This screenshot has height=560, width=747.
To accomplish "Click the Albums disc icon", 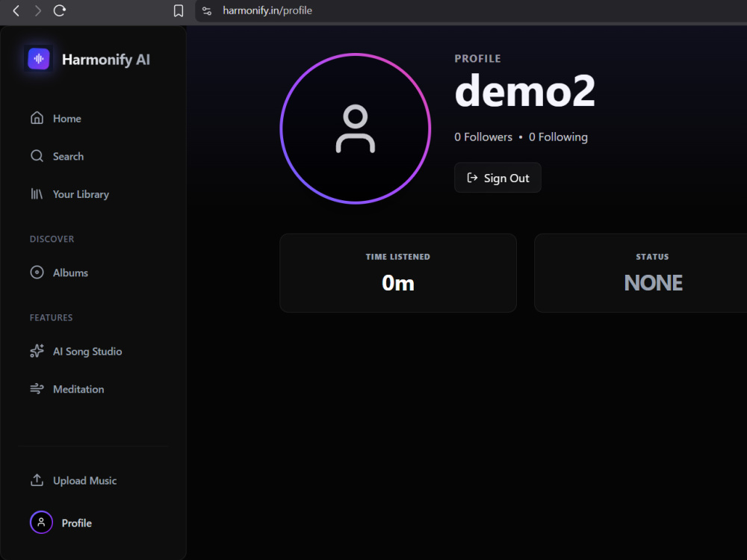I will pyautogui.click(x=37, y=273).
